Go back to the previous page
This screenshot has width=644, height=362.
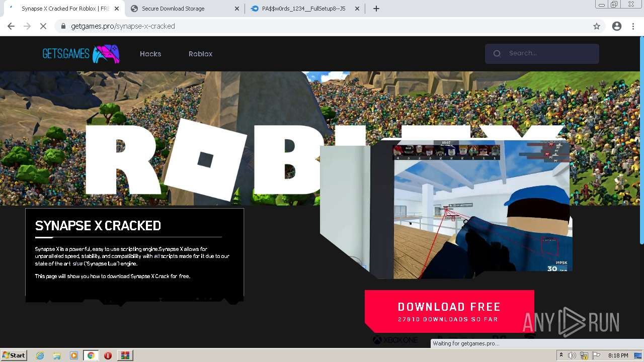[11, 26]
